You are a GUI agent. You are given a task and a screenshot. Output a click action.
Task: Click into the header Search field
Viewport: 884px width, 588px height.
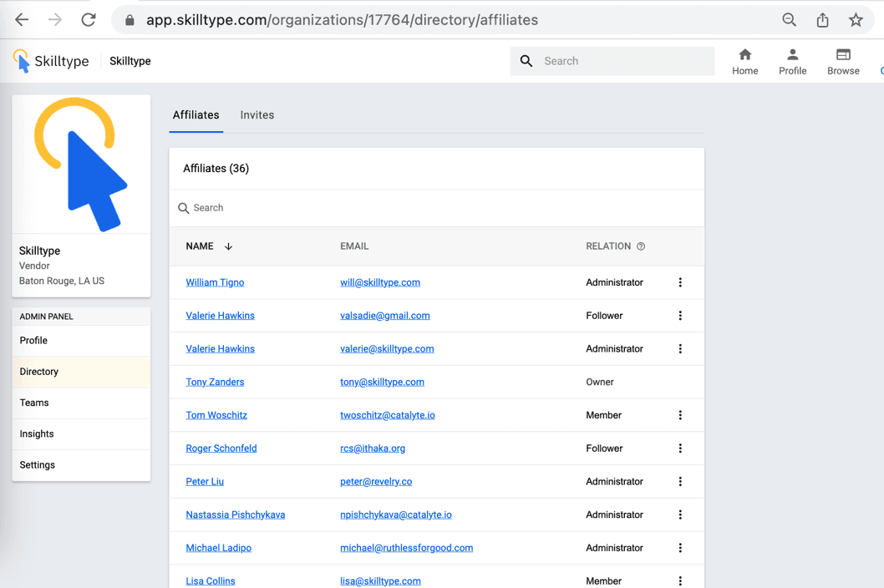tap(612, 61)
